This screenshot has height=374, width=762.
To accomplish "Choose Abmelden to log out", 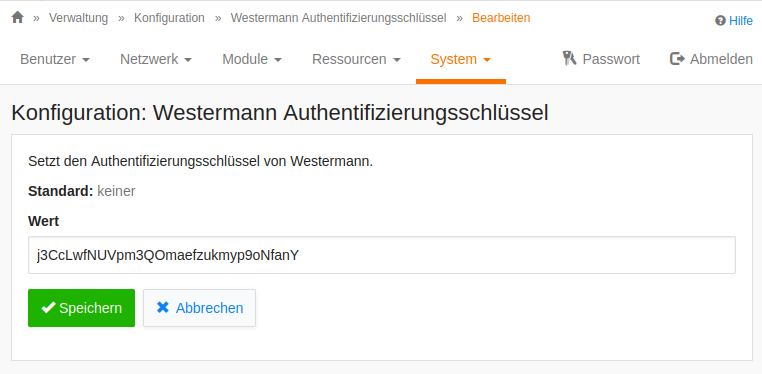I will pyautogui.click(x=711, y=59).
